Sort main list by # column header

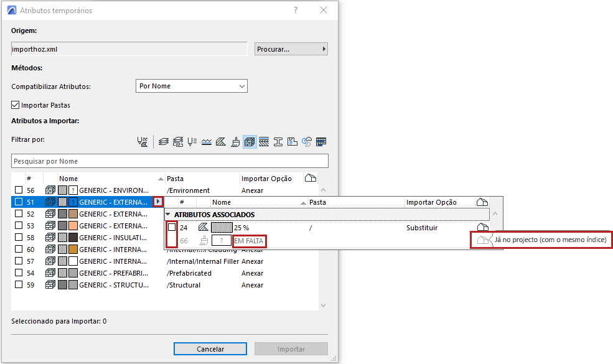29,179
